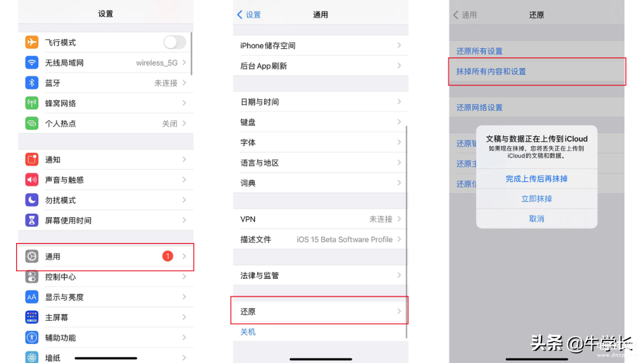
Task: Tap the blue 关机 shut down link
Action: [x=247, y=332]
